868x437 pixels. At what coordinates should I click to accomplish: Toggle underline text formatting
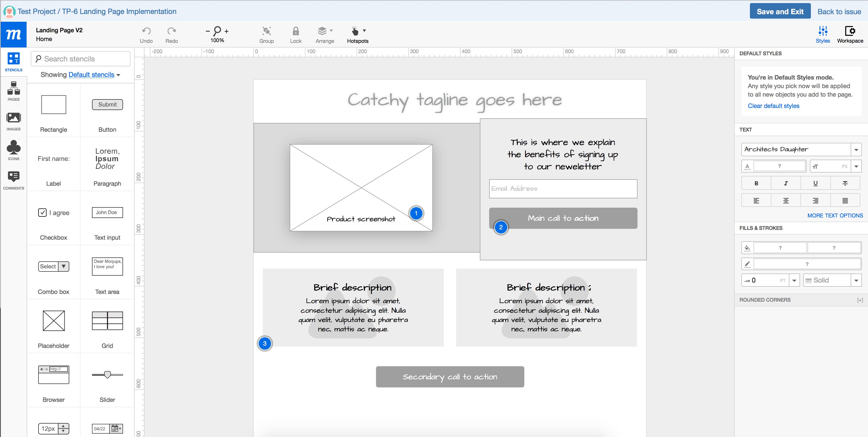pyautogui.click(x=815, y=183)
